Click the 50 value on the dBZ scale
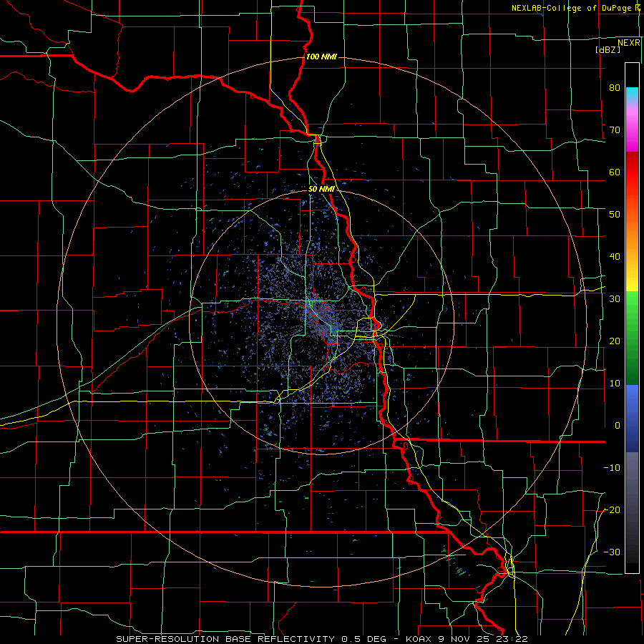This screenshot has height=644, width=644. pos(615,215)
